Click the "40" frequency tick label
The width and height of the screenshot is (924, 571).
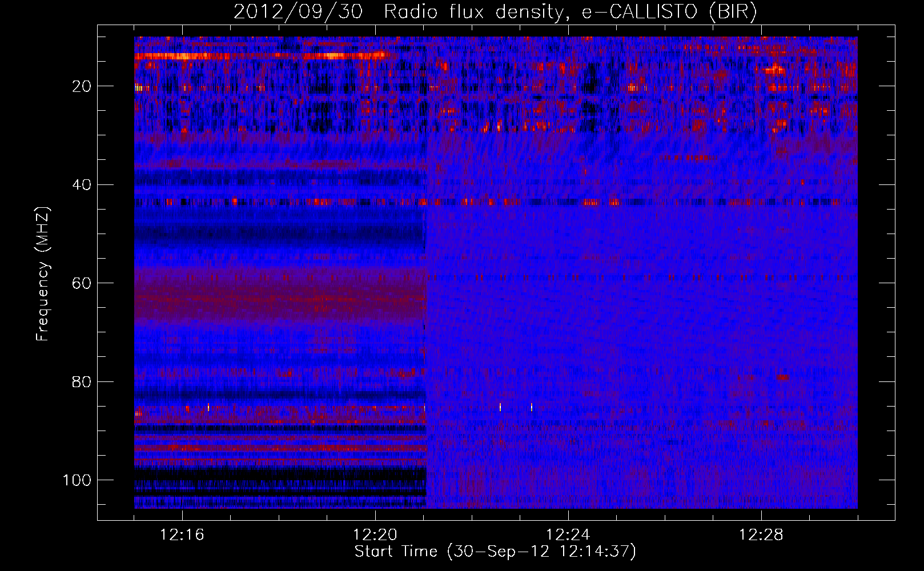point(82,185)
